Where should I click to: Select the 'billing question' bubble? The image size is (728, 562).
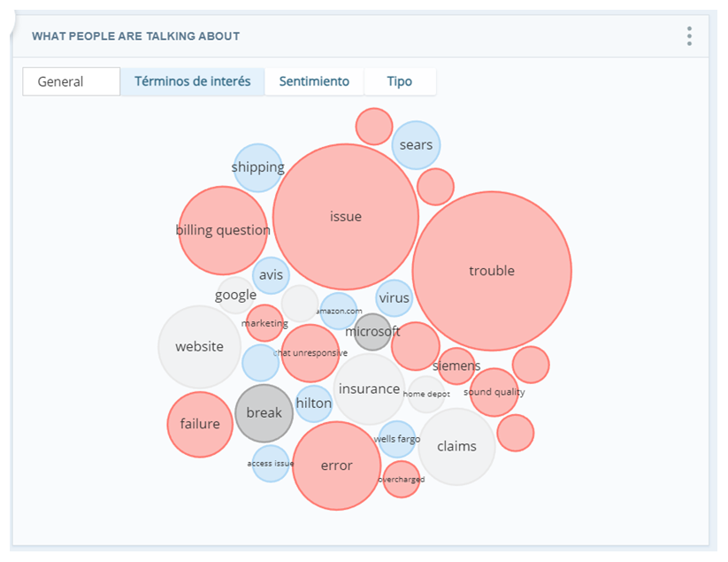coord(223,230)
